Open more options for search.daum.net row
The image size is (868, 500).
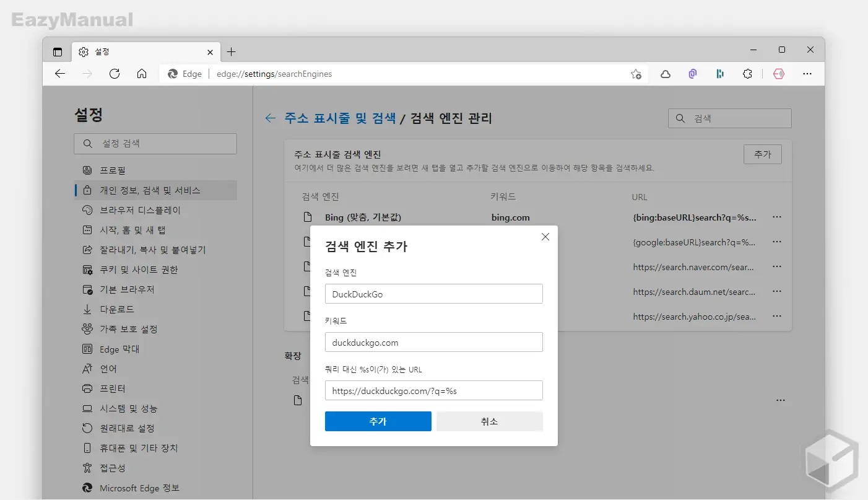coord(778,292)
